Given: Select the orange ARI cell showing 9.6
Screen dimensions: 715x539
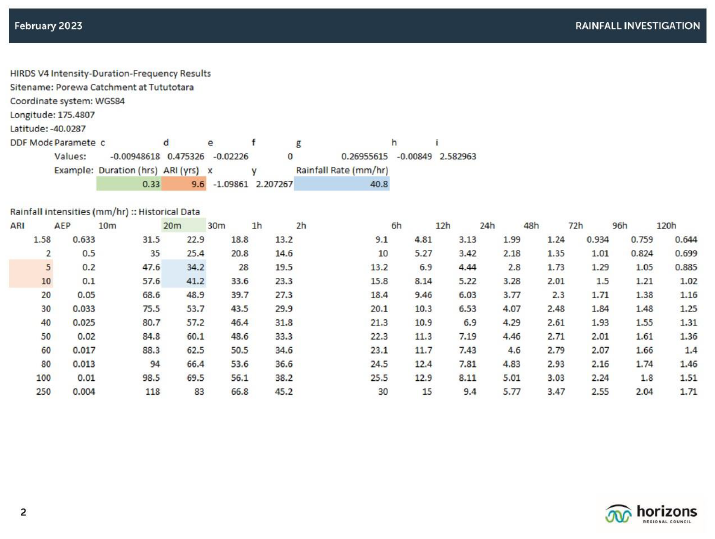Looking at the screenshot, I should (184, 184).
